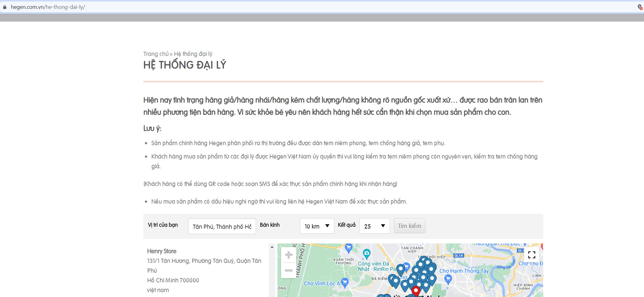
Task: Click the store list scroll-up arrow
Action: 272,247
